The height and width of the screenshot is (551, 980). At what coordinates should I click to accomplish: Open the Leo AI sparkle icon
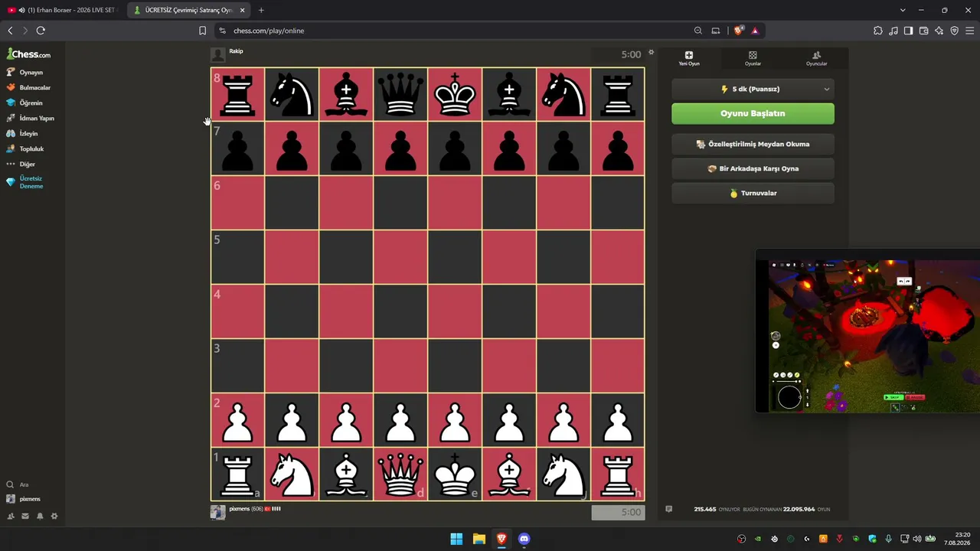tap(939, 31)
